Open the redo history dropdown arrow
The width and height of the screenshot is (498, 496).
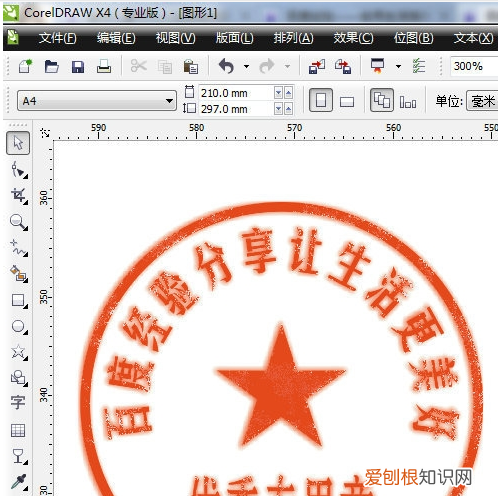click(x=287, y=66)
